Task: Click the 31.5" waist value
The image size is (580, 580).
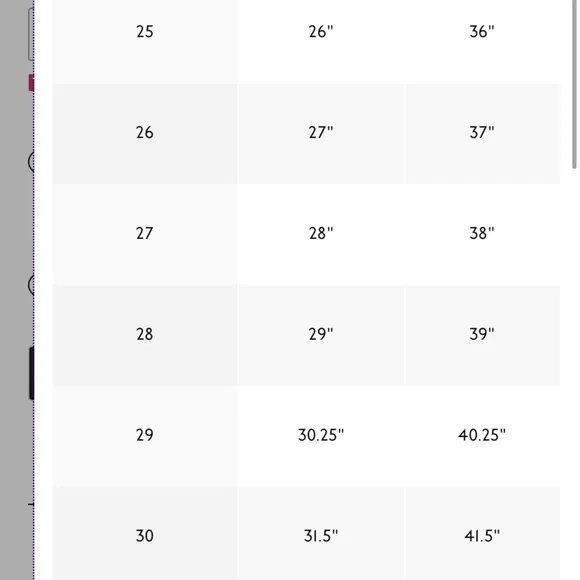Action: click(x=321, y=536)
